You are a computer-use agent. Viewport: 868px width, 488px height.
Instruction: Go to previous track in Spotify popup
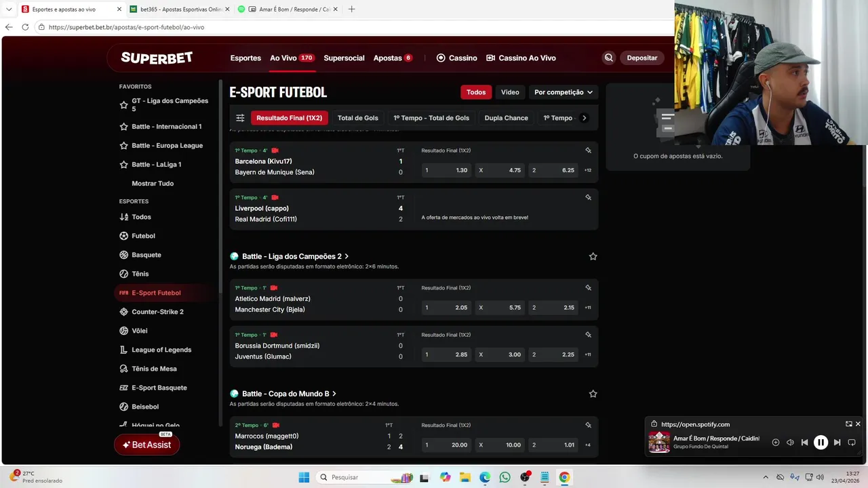coord(804,443)
